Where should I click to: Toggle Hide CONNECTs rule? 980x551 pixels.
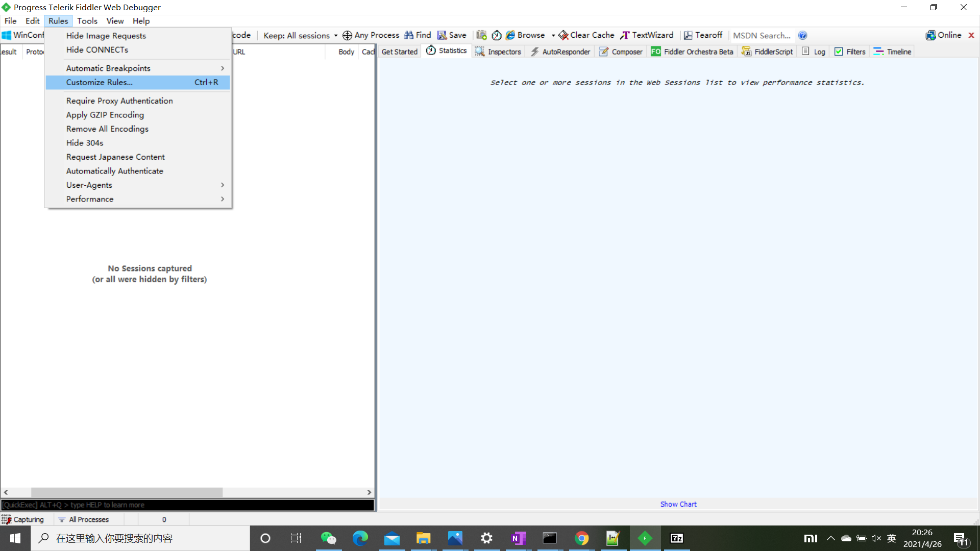(138, 49)
